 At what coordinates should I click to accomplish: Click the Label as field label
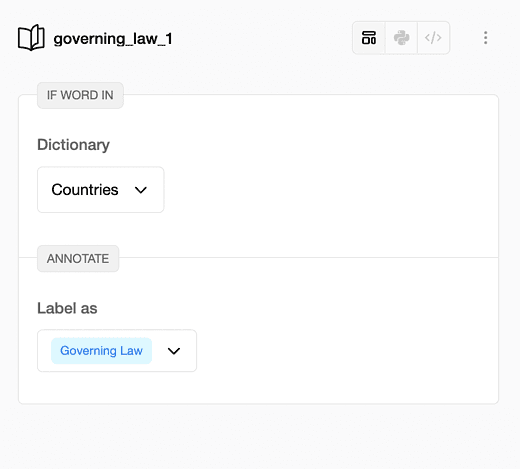coord(67,308)
